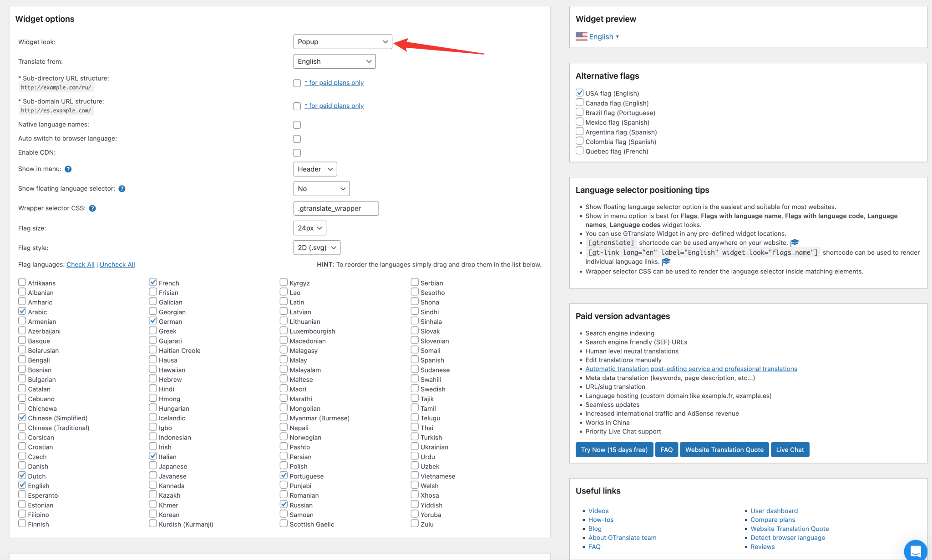Viewport: 932px width, 560px height.
Task: Open the User dashboard link
Action: tap(774, 511)
